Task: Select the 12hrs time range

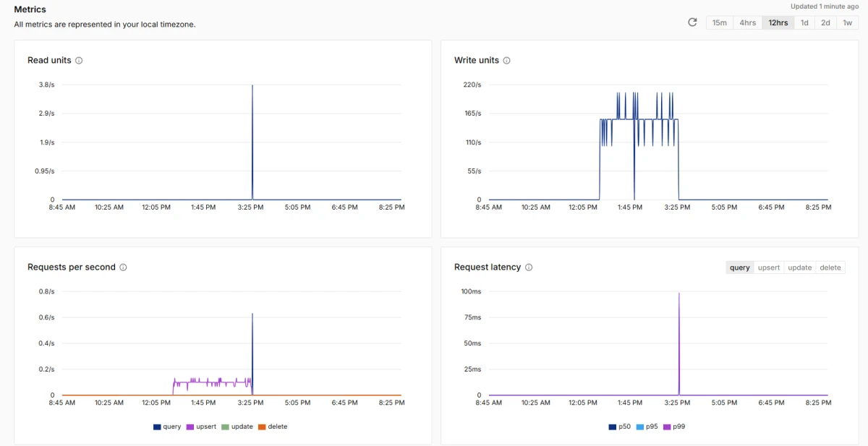Action: pos(778,22)
